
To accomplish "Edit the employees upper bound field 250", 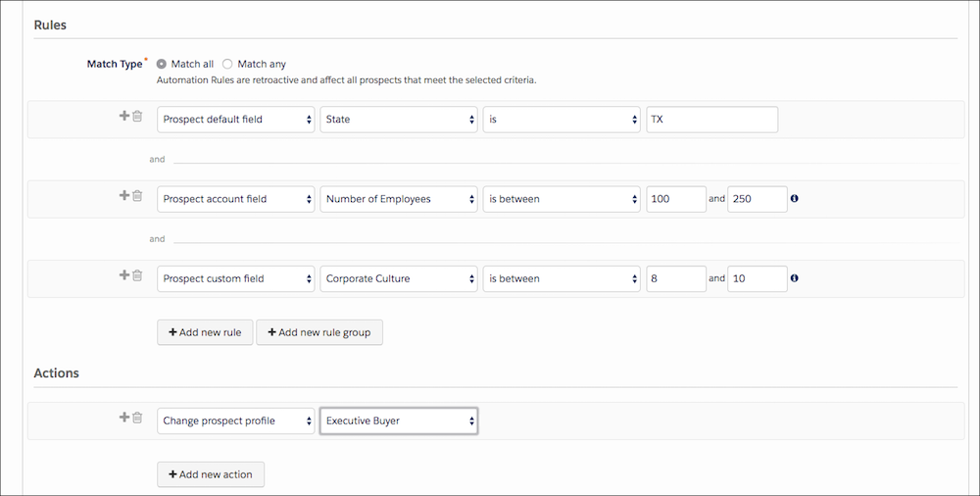I will tap(758, 199).
